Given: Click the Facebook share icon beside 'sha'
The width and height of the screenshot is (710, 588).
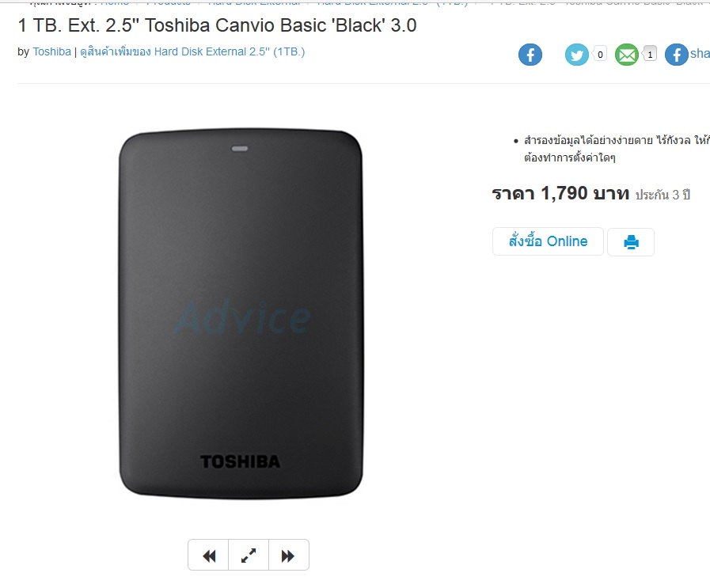Looking at the screenshot, I should pyautogui.click(x=677, y=55).
